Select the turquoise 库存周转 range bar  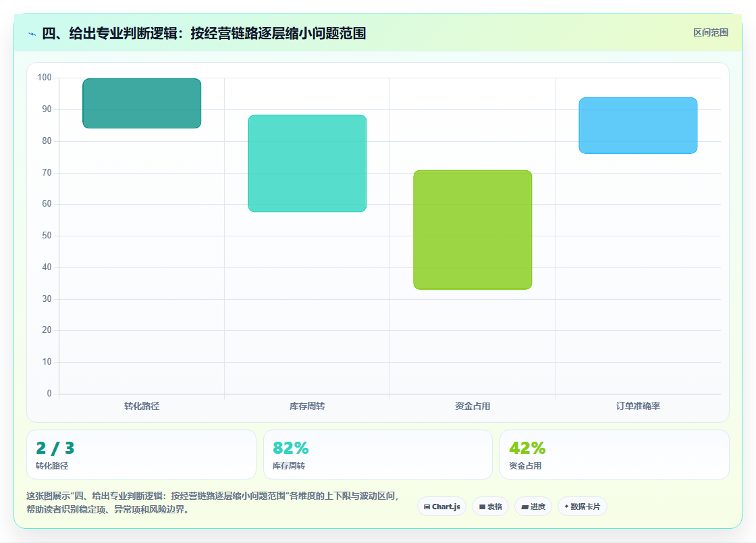pyautogui.click(x=307, y=163)
